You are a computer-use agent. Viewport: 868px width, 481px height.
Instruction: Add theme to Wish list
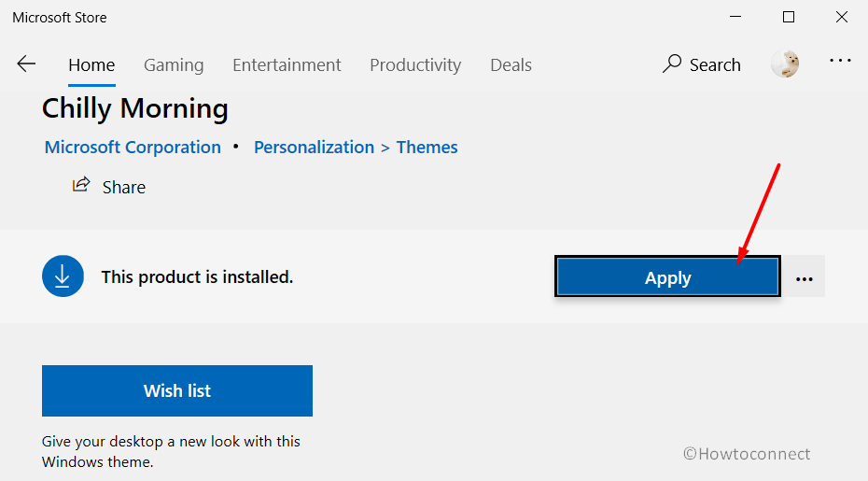[177, 390]
